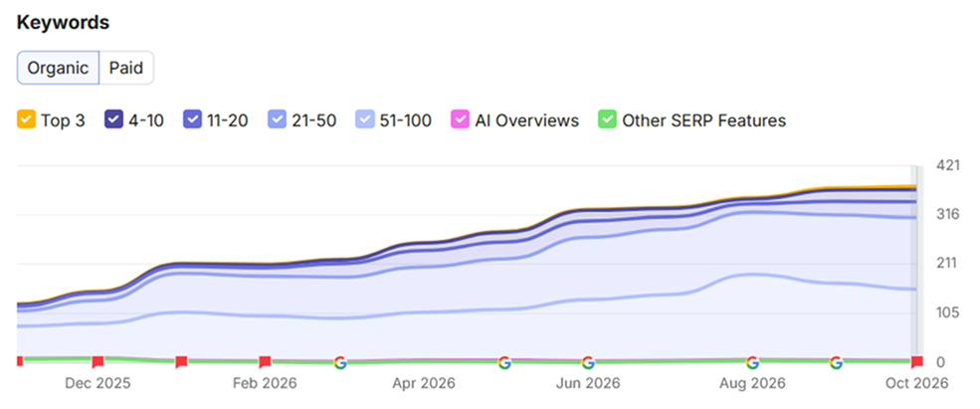This screenshot has width=980, height=409.
Task: Uncheck the Top 3 keywords checkbox
Action: 26,120
